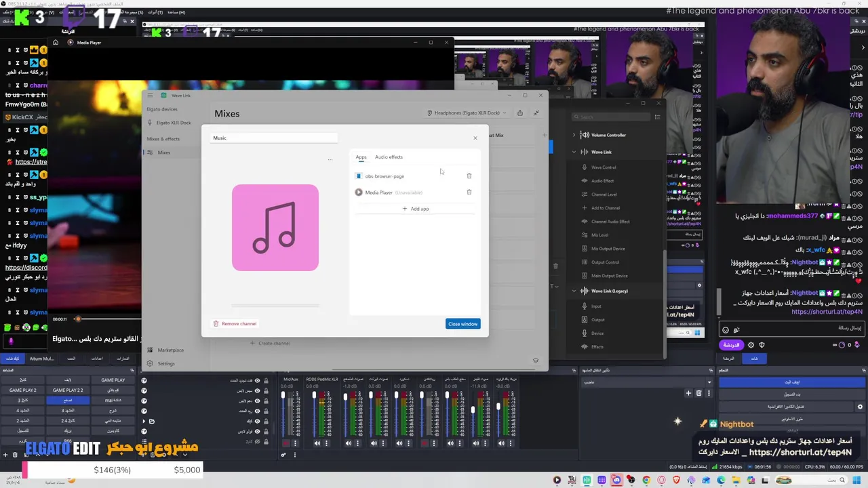Select Output Control action

(x=605, y=262)
